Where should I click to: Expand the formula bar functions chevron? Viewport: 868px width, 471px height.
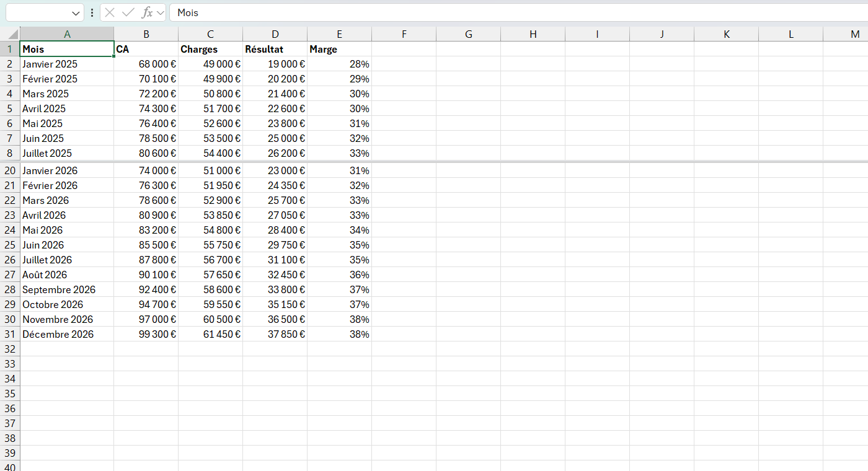pyautogui.click(x=161, y=13)
